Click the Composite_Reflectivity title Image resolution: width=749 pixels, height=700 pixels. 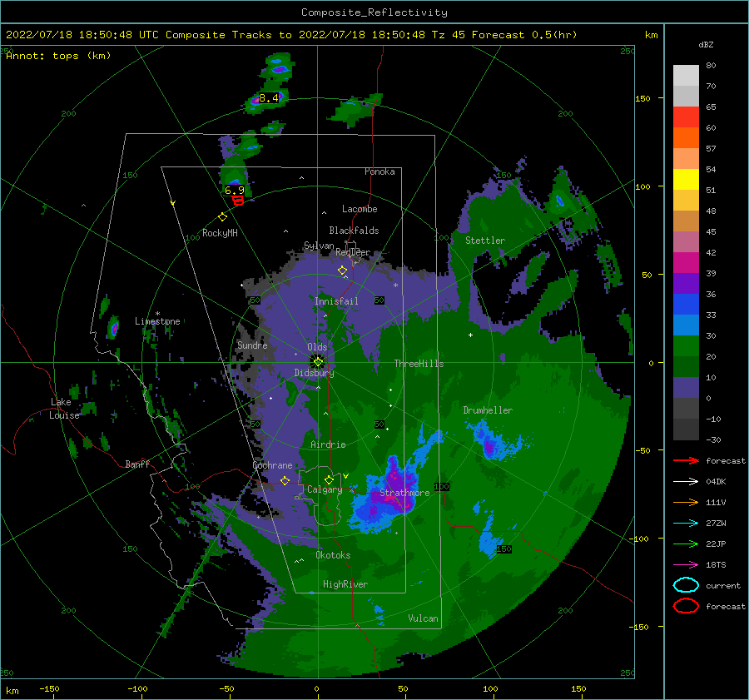click(x=374, y=12)
